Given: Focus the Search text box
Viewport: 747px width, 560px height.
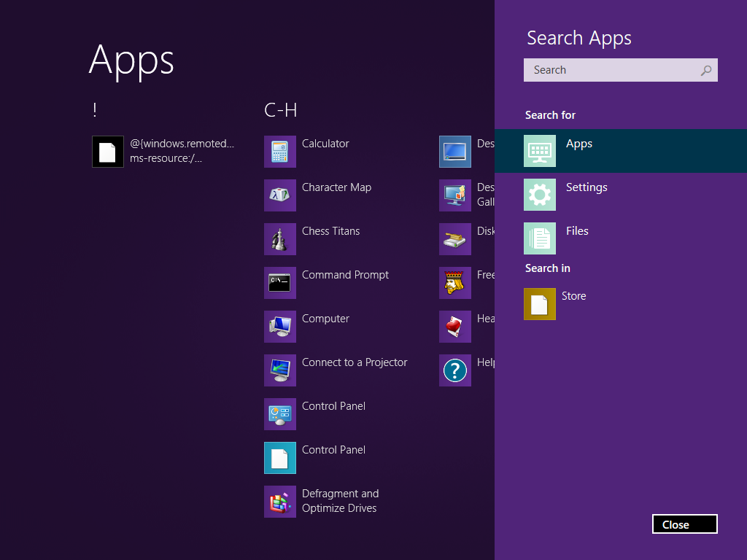Looking at the screenshot, I should point(610,70).
